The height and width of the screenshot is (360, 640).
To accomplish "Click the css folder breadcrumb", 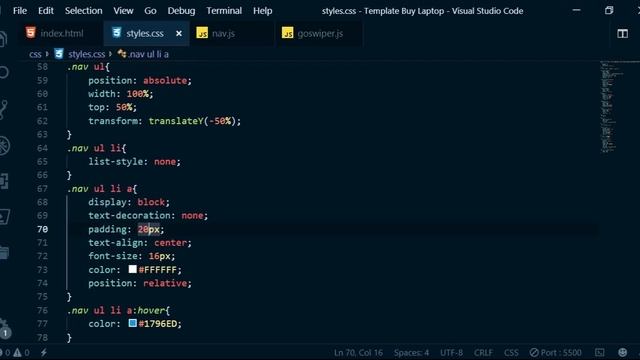I will 35,54.
